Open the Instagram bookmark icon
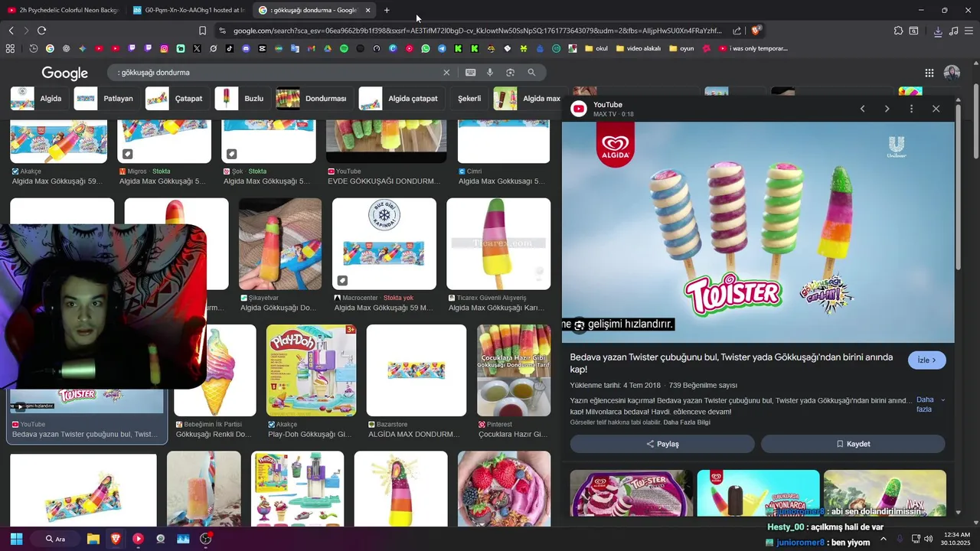Screen dimensions: 980x551 164,48
